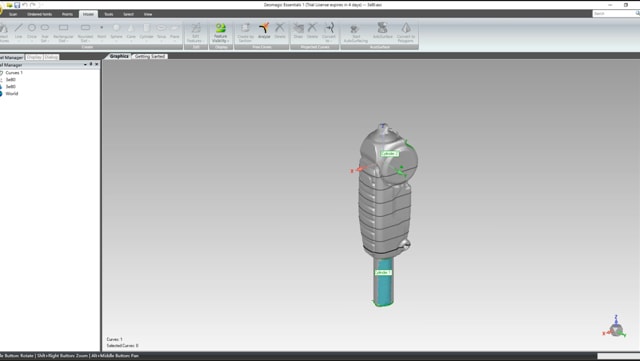
Task: Select Curves 1 in Model Manager
Action: (14, 73)
